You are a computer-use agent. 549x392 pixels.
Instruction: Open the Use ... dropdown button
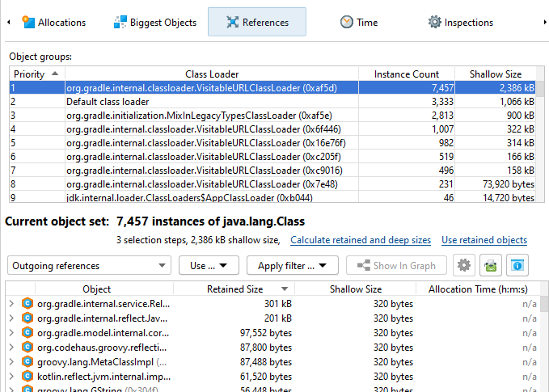click(209, 266)
